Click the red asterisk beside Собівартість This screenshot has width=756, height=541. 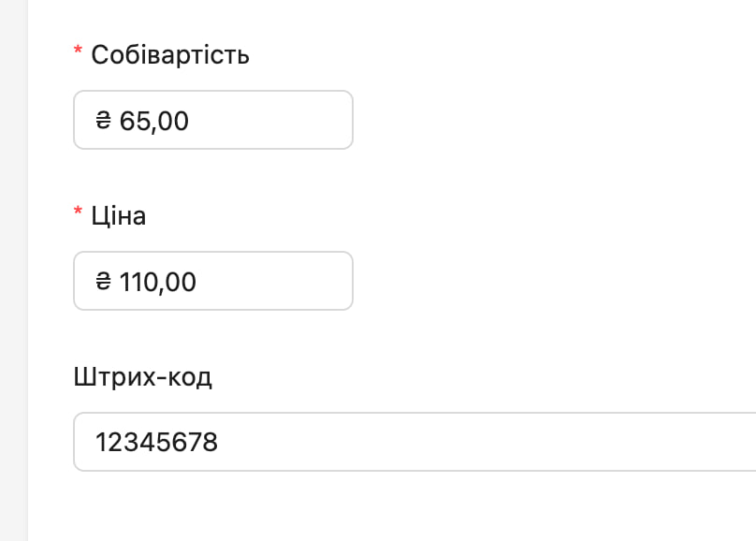78,51
